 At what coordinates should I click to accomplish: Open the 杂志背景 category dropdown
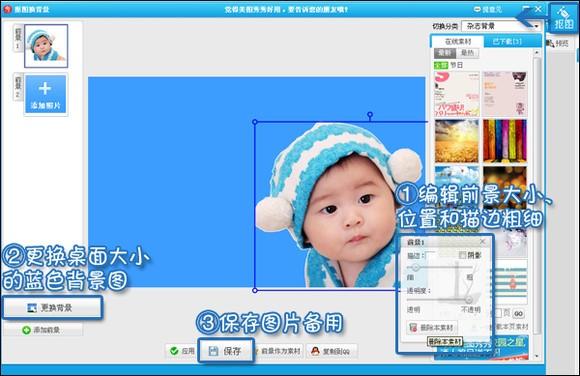(x=501, y=26)
